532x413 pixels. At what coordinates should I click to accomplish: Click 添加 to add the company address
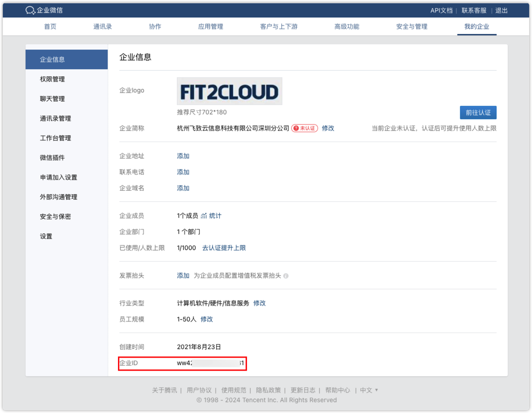click(x=183, y=155)
